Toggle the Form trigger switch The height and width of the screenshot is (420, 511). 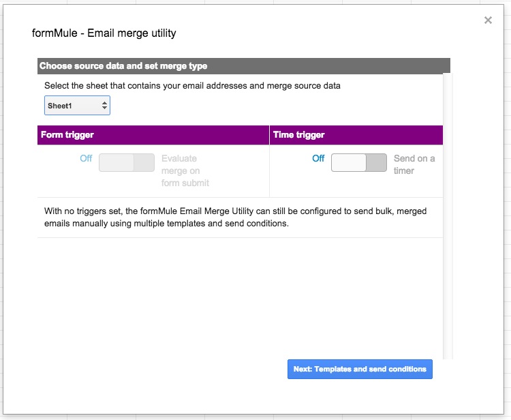pos(127,162)
